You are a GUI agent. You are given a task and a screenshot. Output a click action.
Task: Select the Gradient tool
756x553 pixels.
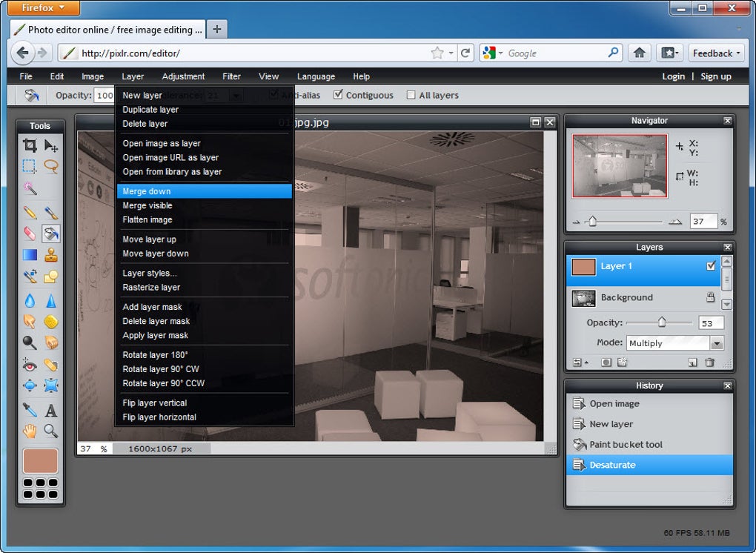coord(30,256)
